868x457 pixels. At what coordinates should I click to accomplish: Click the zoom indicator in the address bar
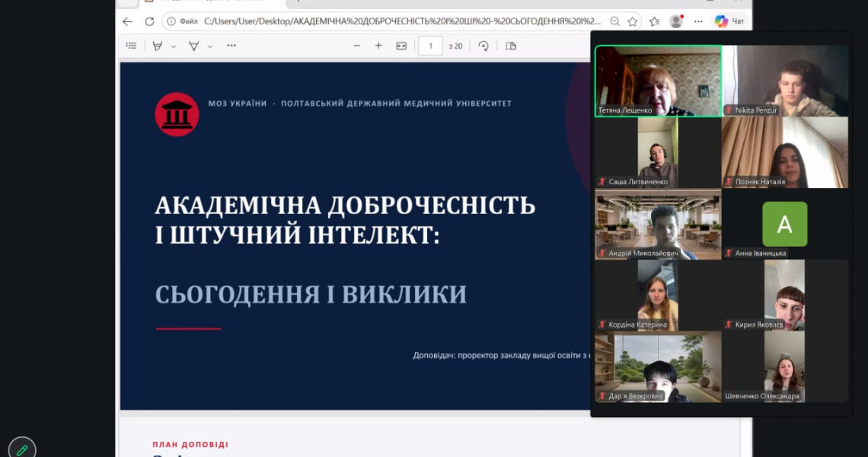pyautogui.click(x=614, y=21)
